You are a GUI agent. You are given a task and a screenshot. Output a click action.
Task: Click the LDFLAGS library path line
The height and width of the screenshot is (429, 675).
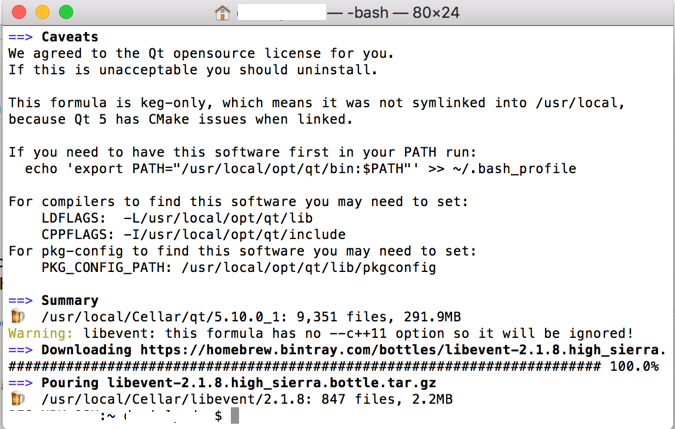pyautogui.click(x=177, y=218)
